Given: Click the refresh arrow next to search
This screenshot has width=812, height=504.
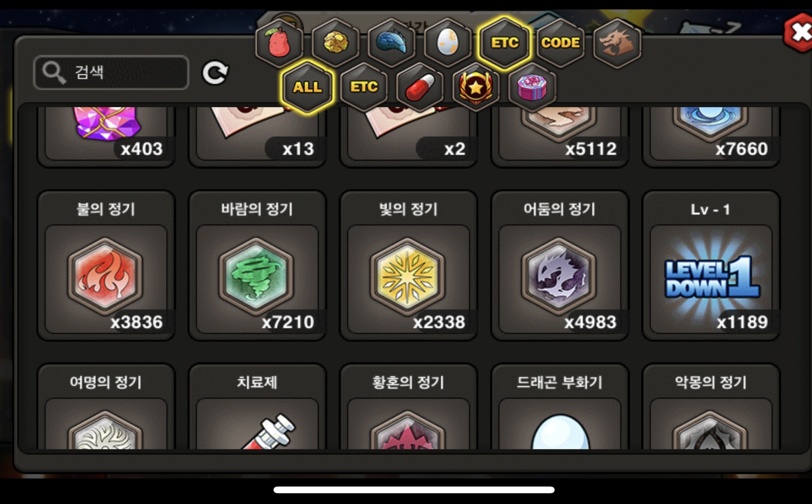Looking at the screenshot, I should click(x=215, y=73).
